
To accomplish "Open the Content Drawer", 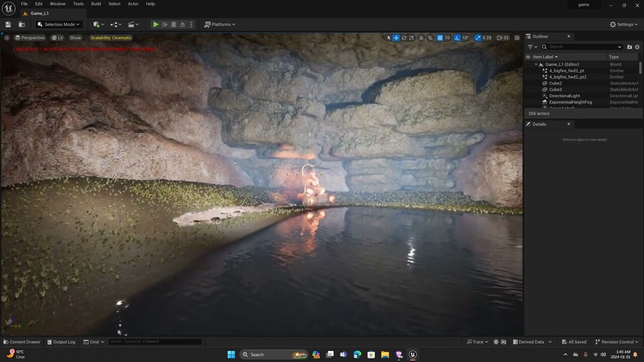I will 22,342.
